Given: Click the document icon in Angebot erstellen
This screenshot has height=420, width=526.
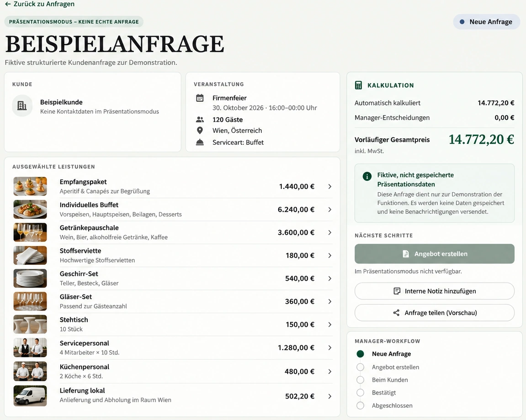Looking at the screenshot, I should 405,254.
